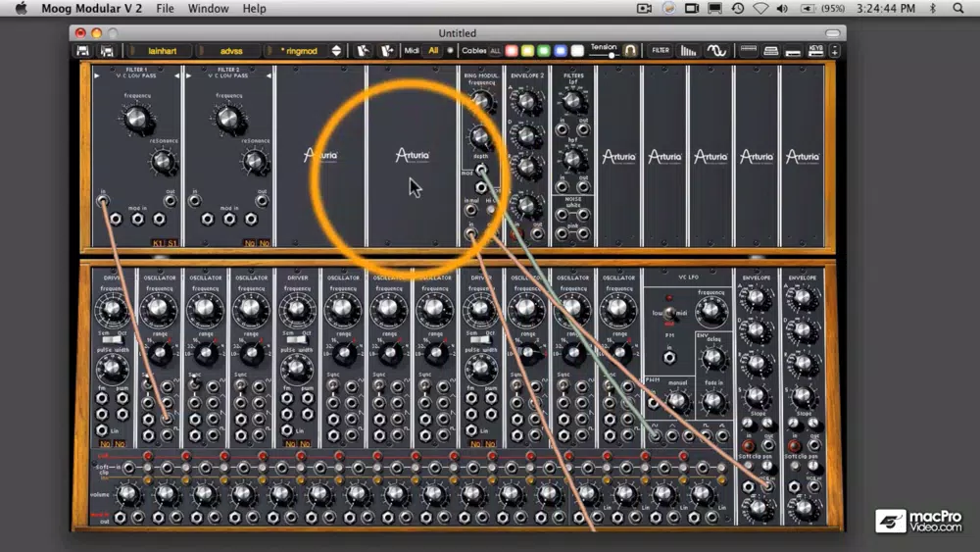Click Filter 1 frequency knob
The width and height of the screenshot is (980, 552).
[x=137, y=119]
